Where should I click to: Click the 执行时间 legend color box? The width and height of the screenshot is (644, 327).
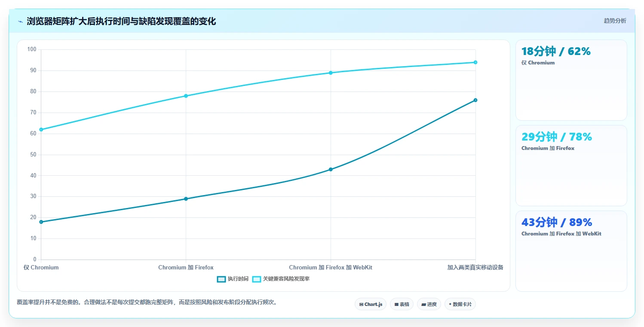tap(221, 279)
